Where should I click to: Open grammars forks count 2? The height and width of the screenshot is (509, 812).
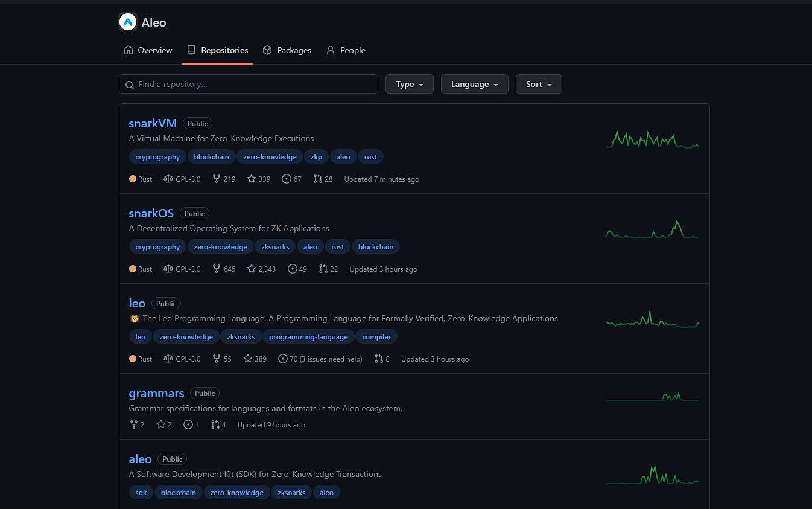[137, 425]
